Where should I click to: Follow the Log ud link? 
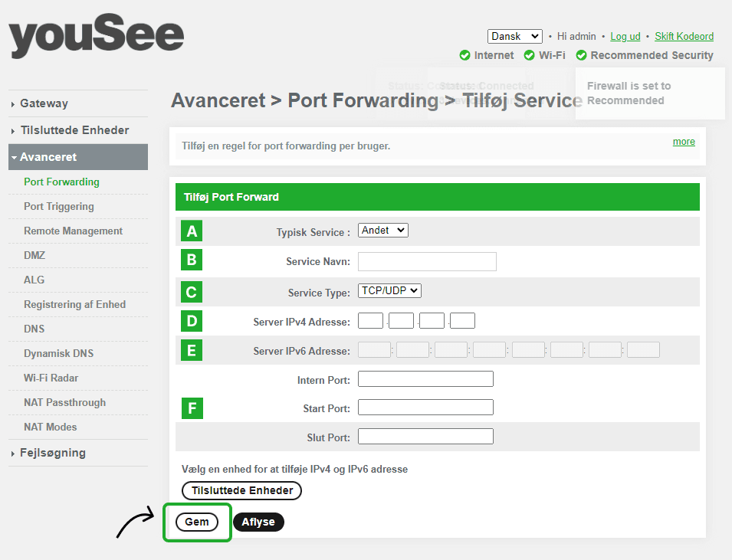(625, 36)
